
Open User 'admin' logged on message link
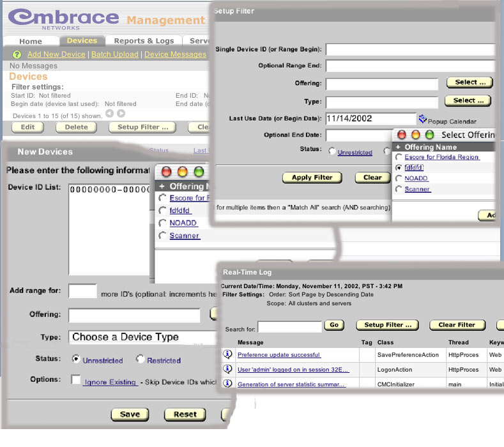click(x=293, y=370)
